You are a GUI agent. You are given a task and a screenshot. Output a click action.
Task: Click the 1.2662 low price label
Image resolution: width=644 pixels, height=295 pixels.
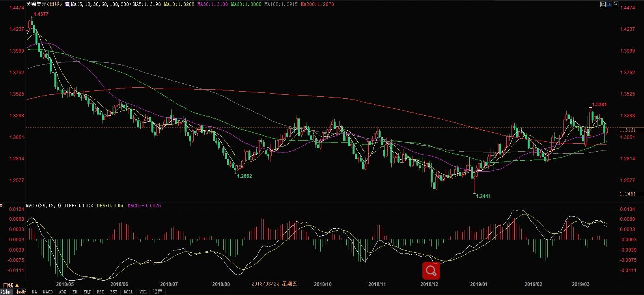245,176
